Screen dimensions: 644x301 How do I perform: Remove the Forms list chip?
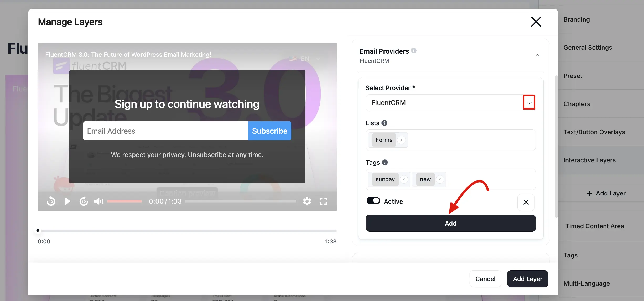(x=401, y=140)
